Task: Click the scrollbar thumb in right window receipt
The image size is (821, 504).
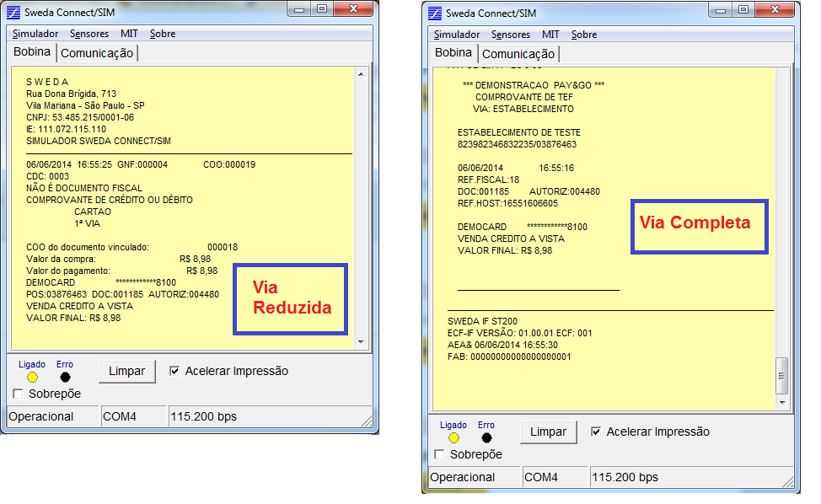Action: coord(781,376)
